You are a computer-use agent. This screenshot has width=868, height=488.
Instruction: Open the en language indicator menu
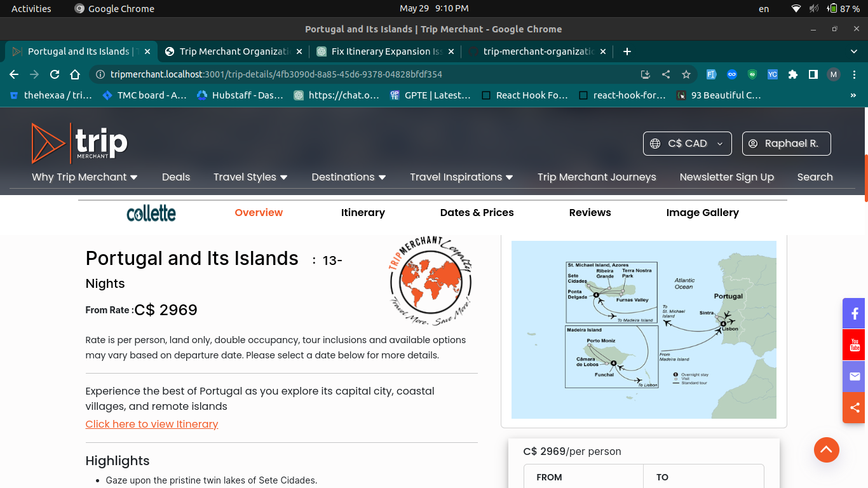pyautogui.click(x=764, y=9)
